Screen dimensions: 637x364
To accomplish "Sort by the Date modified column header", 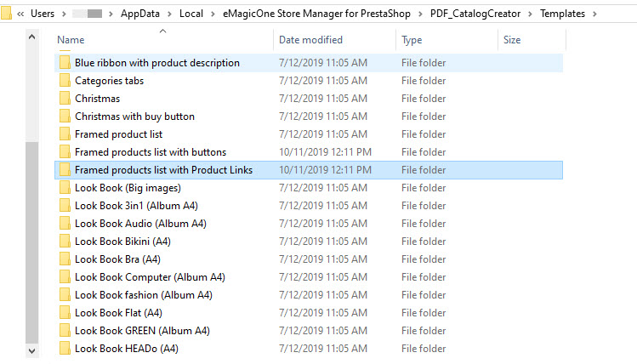I will [310, 40].
